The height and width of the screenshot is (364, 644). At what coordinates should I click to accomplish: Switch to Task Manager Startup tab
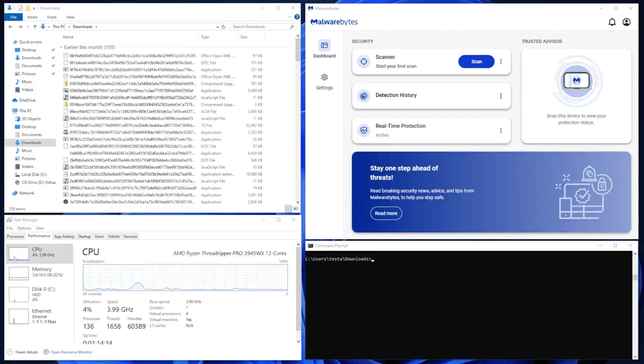pyautogui.click(x=84, y=237)
